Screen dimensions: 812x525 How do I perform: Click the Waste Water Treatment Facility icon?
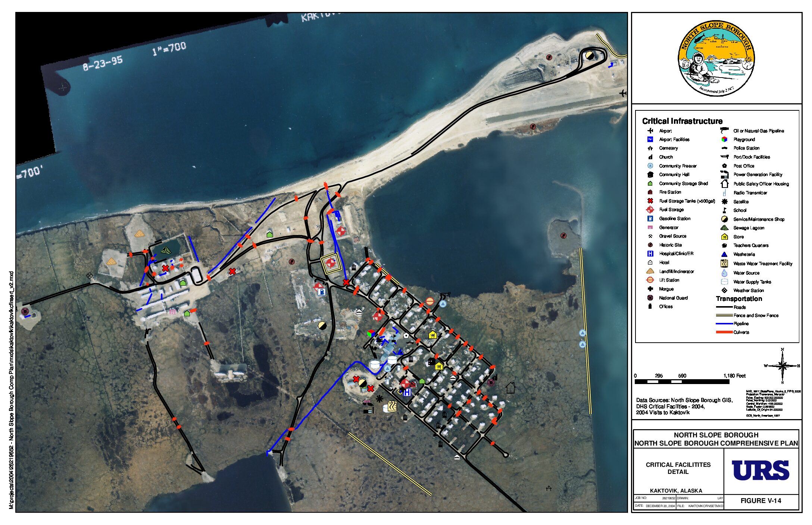724,263
